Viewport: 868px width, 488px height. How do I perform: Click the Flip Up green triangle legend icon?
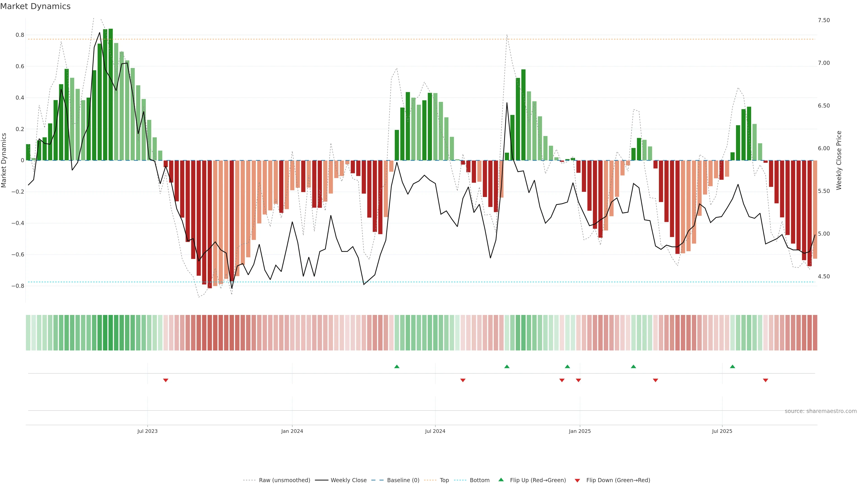501,480
